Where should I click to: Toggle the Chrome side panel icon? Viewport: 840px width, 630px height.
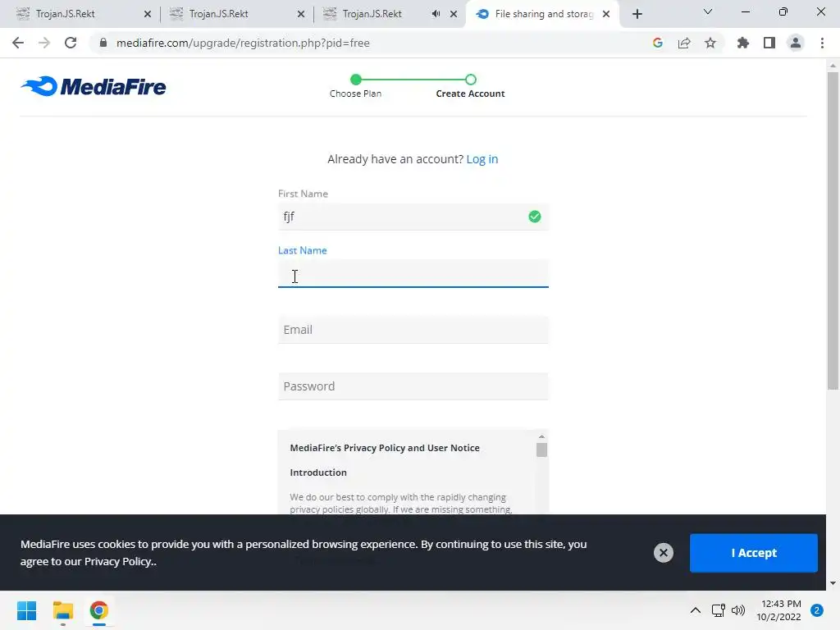(769, 43)
